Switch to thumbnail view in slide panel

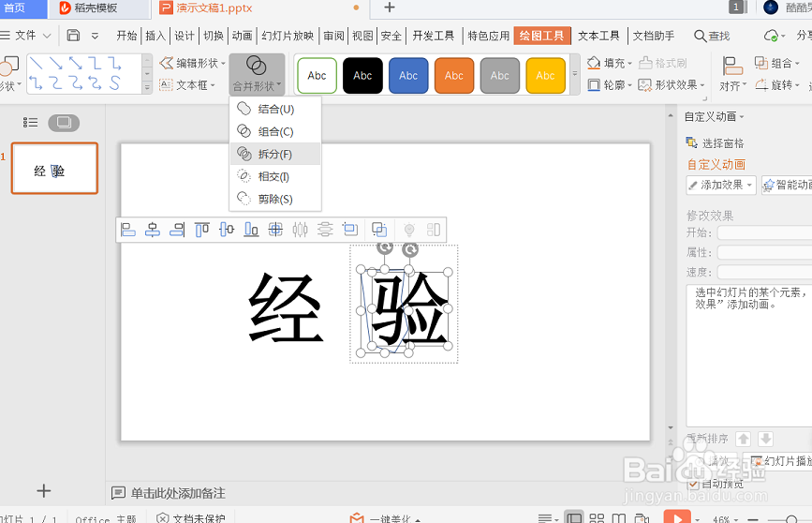[64, 123]
